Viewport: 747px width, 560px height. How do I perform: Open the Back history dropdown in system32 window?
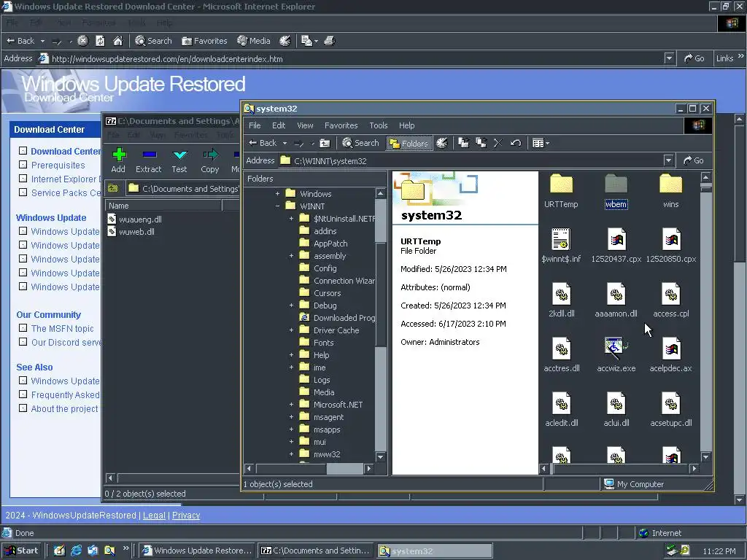point(285,143)
